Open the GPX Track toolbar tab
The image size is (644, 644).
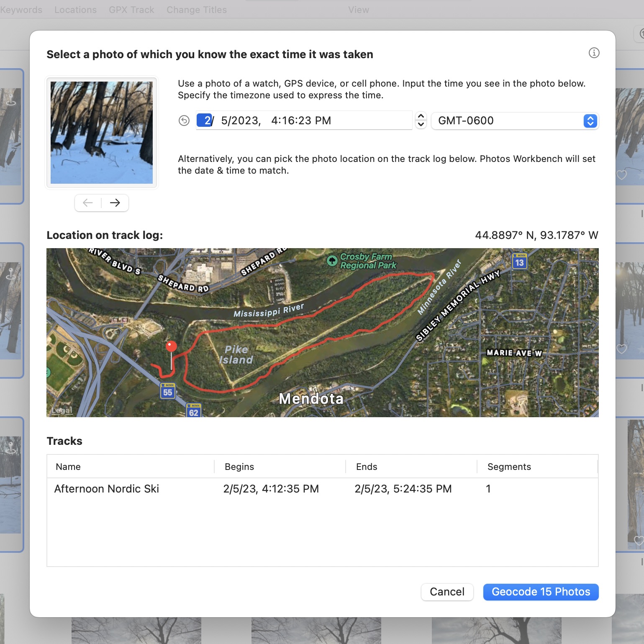(x=131, y=10)
